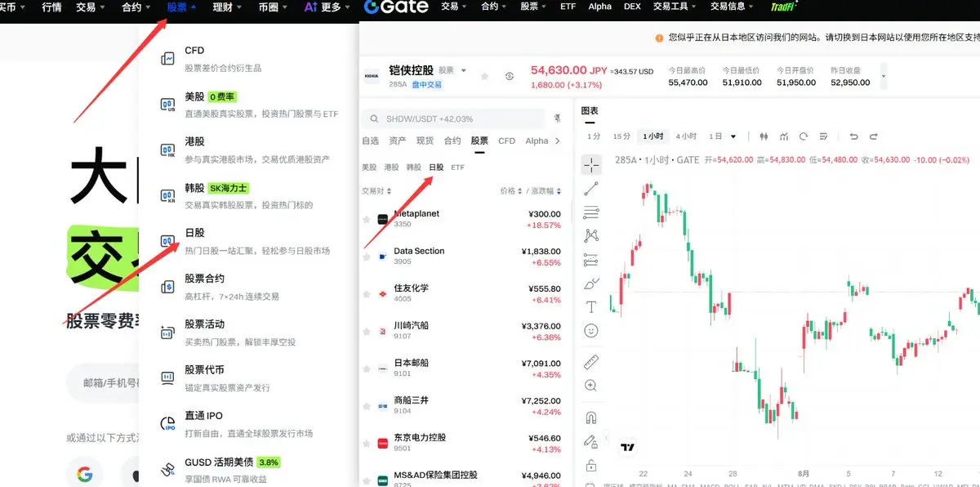Screen dimensions: 980x487
Task: Select the text annotation tool
Action: coord(591,307)
